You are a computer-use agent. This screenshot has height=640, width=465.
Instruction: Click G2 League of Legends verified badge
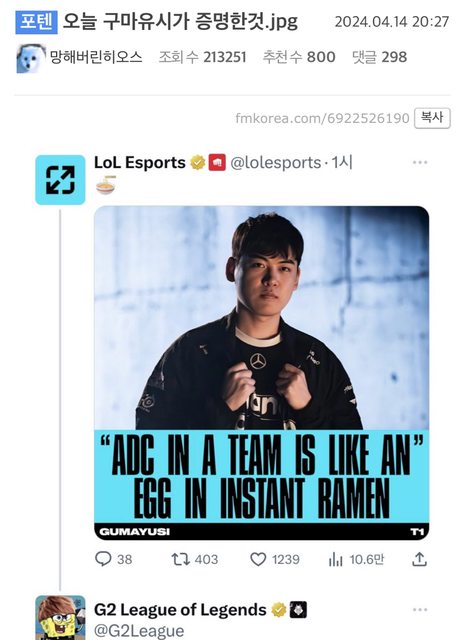click(279, 610)
